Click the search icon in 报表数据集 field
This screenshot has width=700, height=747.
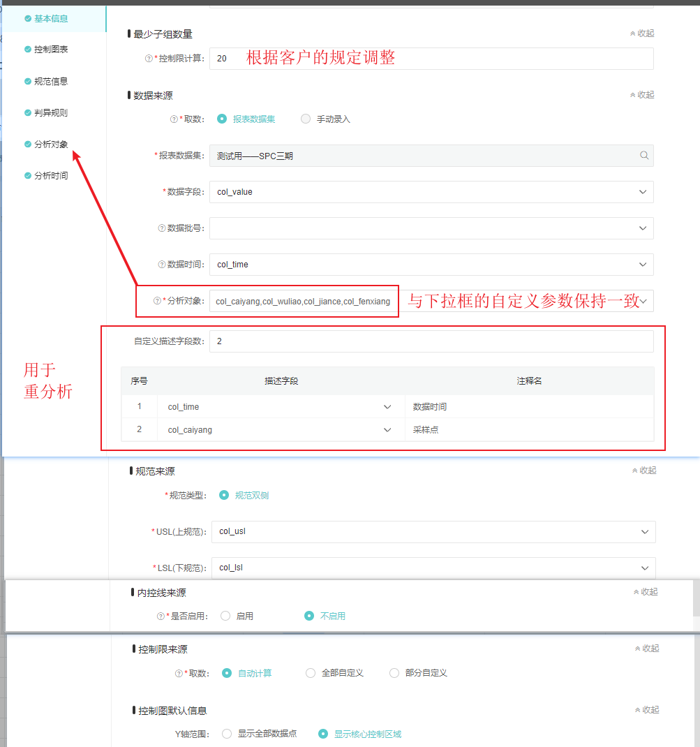pyautogui.click(x=643, y=155)
